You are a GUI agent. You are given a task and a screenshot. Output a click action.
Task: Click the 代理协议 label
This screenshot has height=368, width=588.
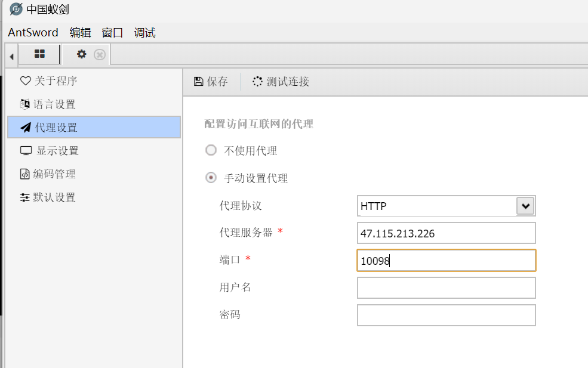click(241, 205)
